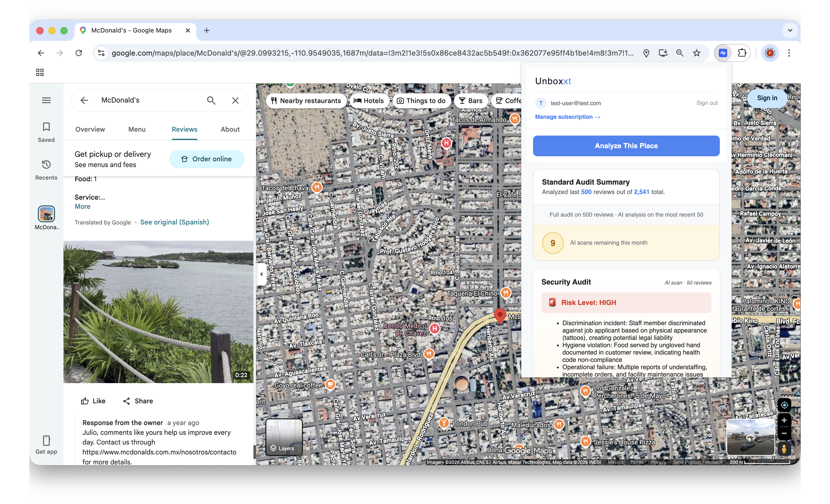
Task: Play the lagoon review video thumbnail
Action: [158, 312]
